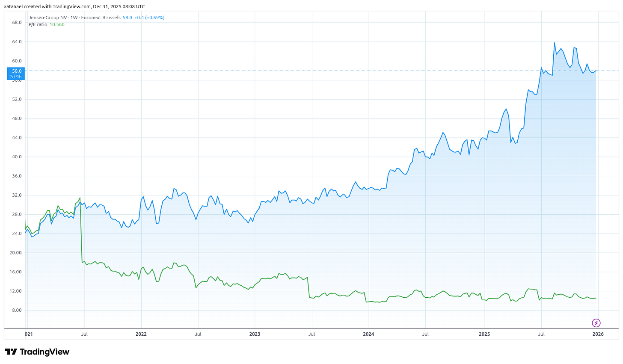Click the 8.00 price axis label
Image resolution: width=623 pixels, height=364 pixels.
17,311
